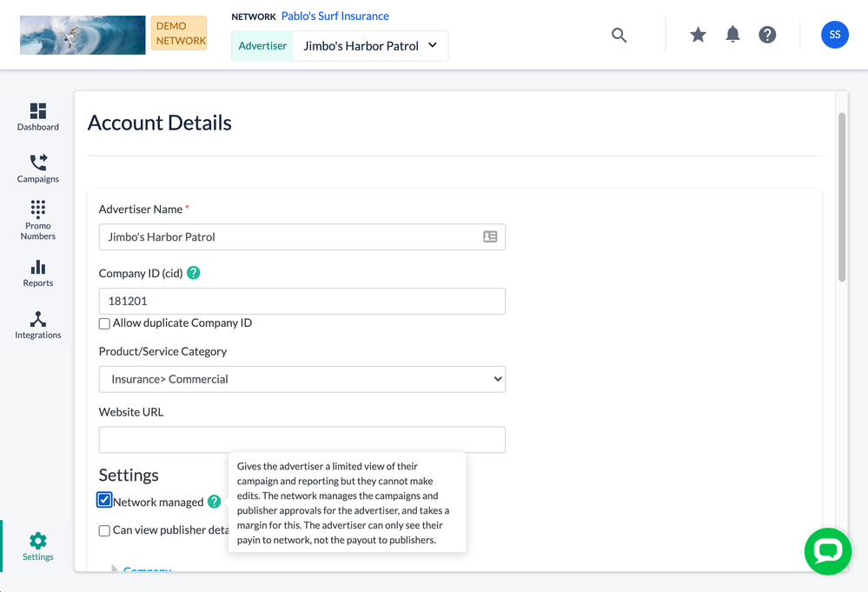Image resolution: width=868 pixels, height=592 pixels.
Task: Click contact card icon in Advertiser Name field
Action: pos(490,236)
